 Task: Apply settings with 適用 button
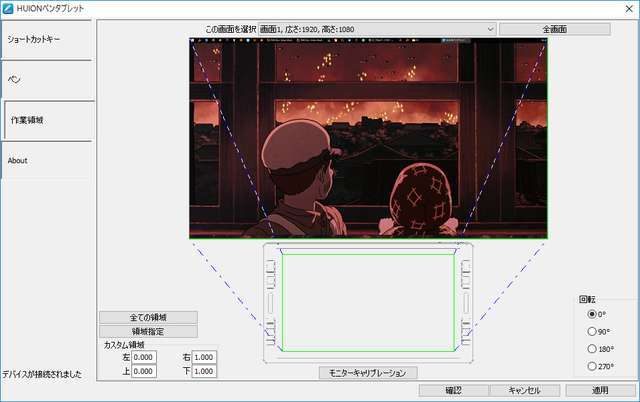coord(600,391)
